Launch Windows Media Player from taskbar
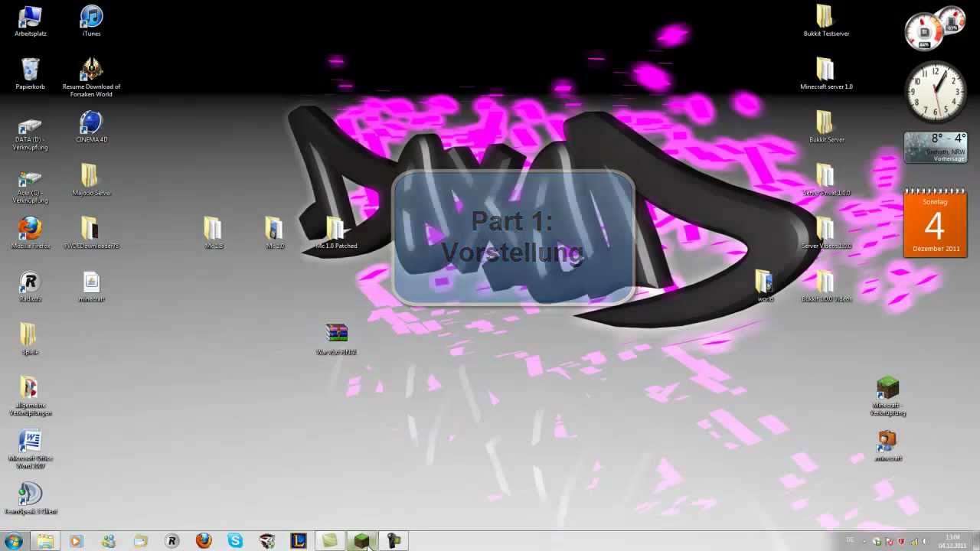This screenshot has height=551, width=980. 76,541
